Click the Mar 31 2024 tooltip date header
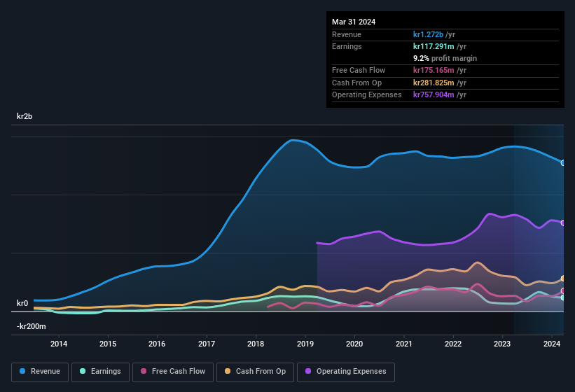 pos(354,22)
